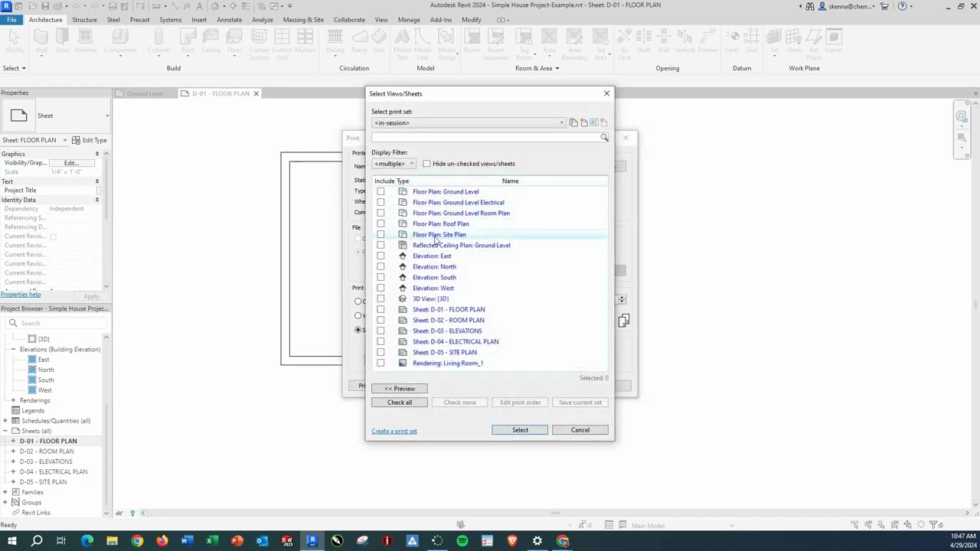Click the Print icon in quick access toolbar
The width and height of the screenshot is (980, 551).
(x=113, y=6)
